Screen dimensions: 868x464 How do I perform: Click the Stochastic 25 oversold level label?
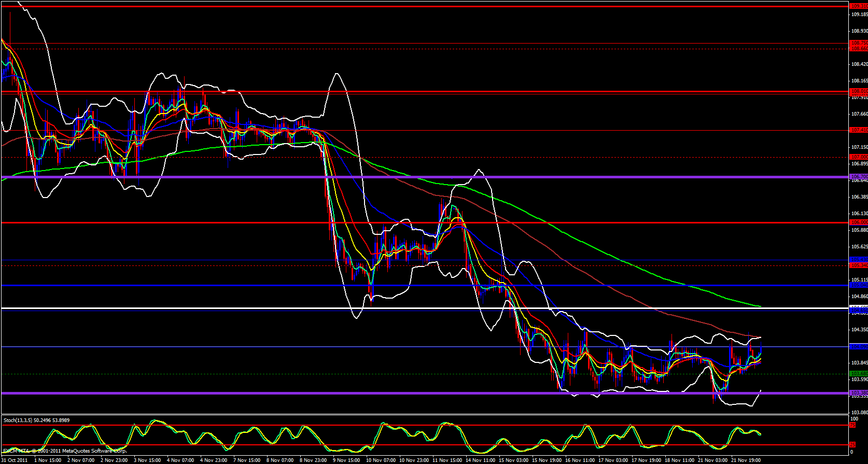click(852, 445)
